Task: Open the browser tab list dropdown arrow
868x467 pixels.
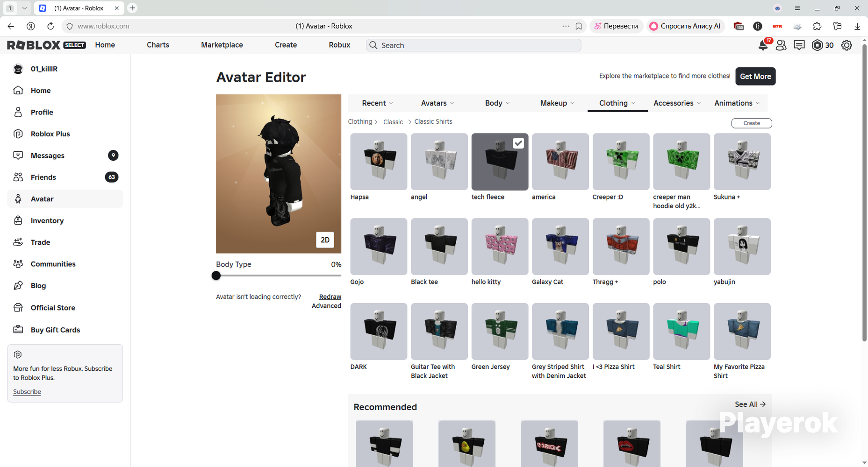Action: tap(24, 8)
